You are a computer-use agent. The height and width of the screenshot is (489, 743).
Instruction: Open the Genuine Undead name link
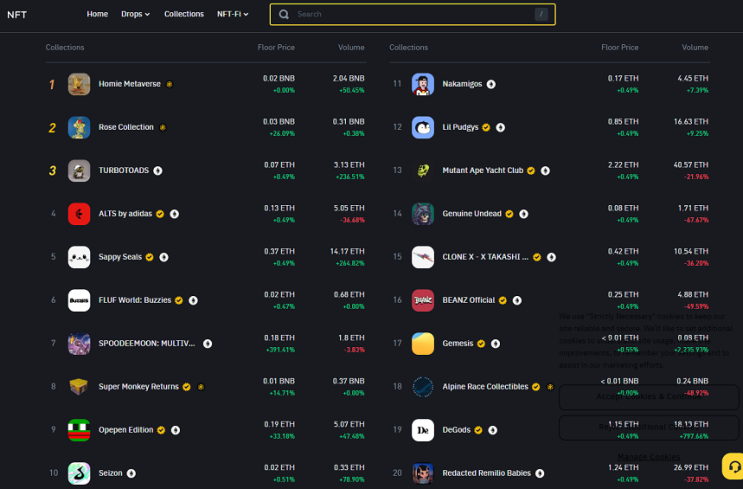[x=472, y=214]
